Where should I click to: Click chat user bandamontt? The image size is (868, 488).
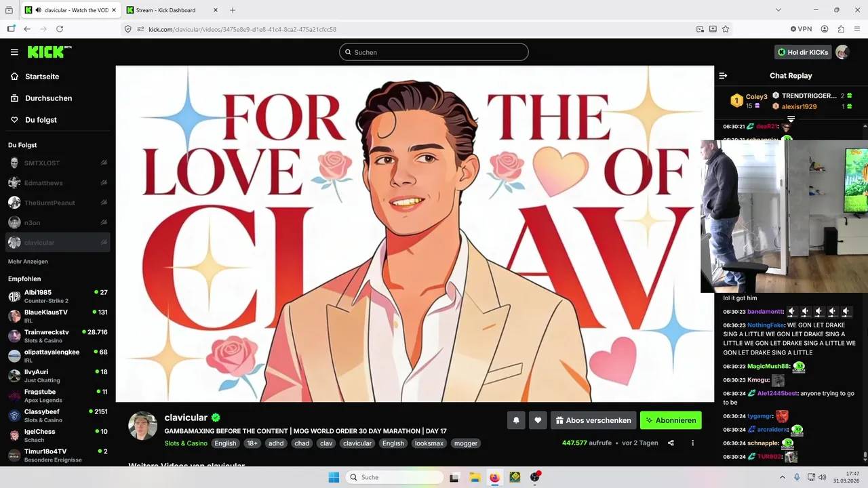(x=765, y=312)
